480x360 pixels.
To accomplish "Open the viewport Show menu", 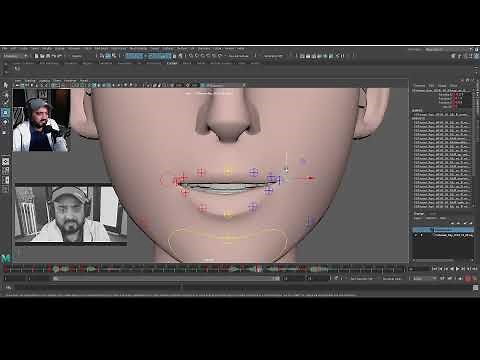I will tap(57, 81).
